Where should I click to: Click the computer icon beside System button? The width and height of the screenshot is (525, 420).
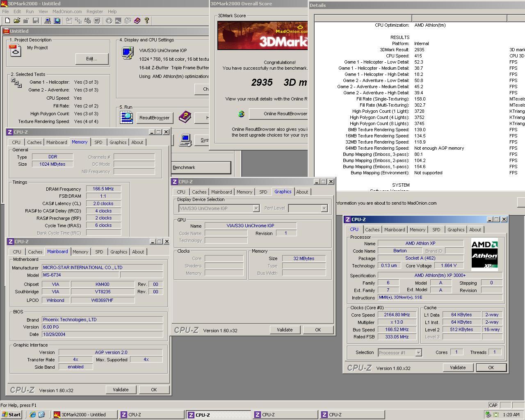186,140
